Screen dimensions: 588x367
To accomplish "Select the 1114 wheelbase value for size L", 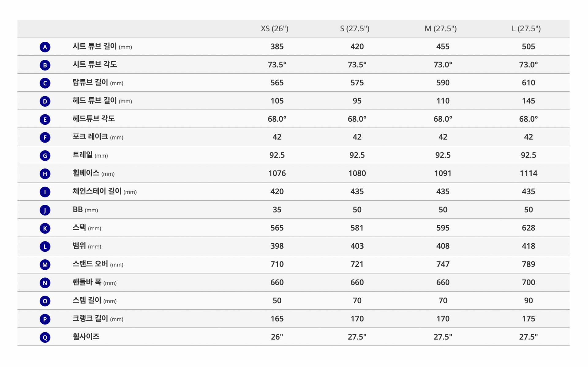I will pos(528,173).
